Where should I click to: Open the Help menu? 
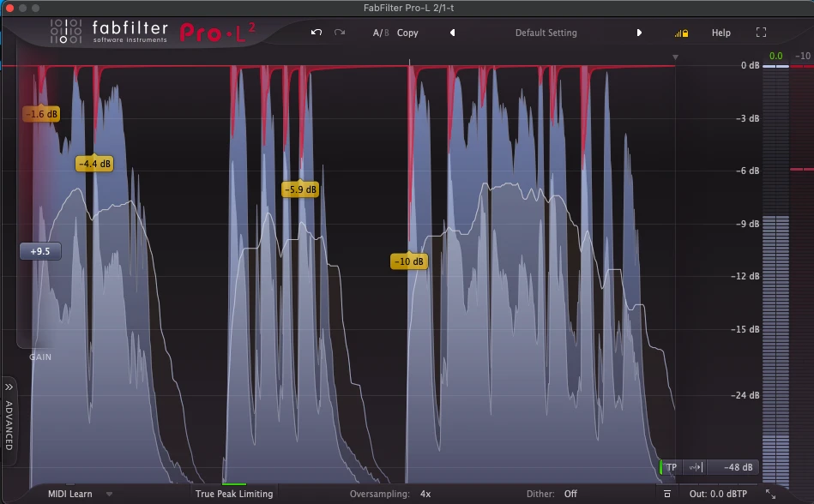tap(721, 33)
